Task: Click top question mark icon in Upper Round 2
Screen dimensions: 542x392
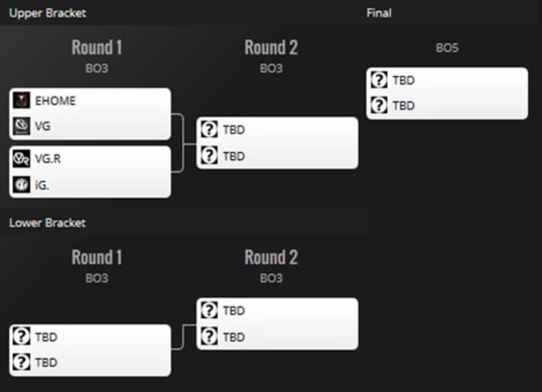Action: (x=209, y=130)
